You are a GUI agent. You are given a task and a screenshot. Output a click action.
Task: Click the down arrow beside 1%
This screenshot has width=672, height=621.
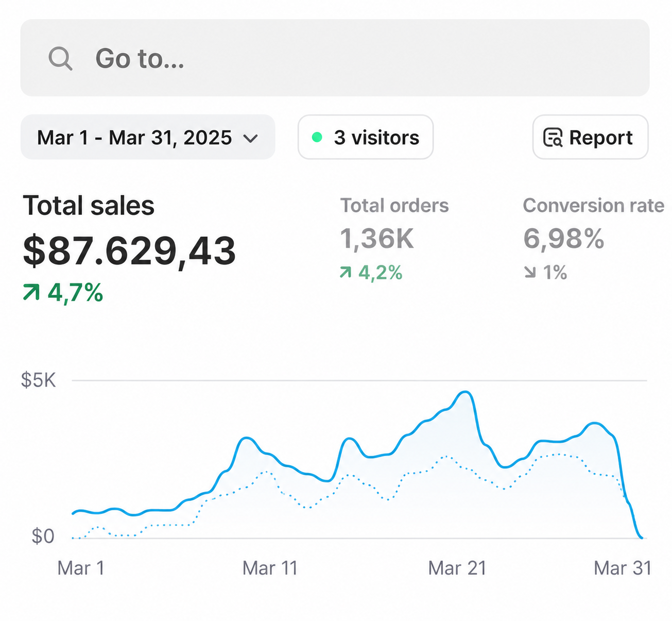(530, 272)
